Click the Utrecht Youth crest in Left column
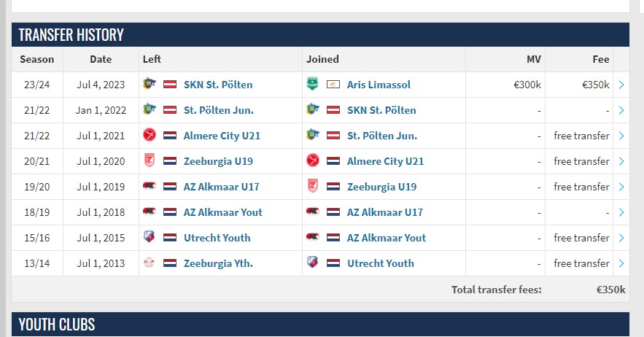Viewport: 644px width, 337px height. point(149,237)
